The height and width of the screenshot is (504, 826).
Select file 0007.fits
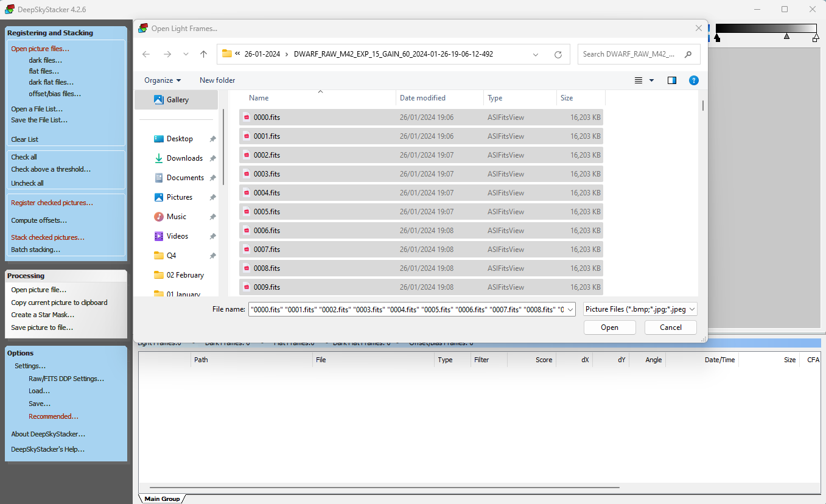(x=421, y=250)
